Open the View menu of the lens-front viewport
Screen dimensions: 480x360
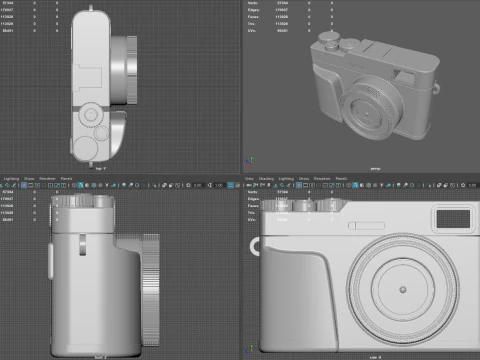(249, 179)
